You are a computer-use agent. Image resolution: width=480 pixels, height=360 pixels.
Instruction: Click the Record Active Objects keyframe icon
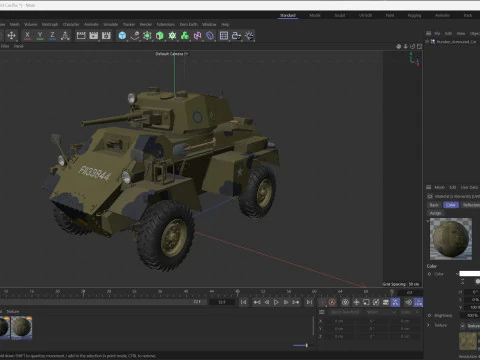pyautogui.click(x=345, y=302)
